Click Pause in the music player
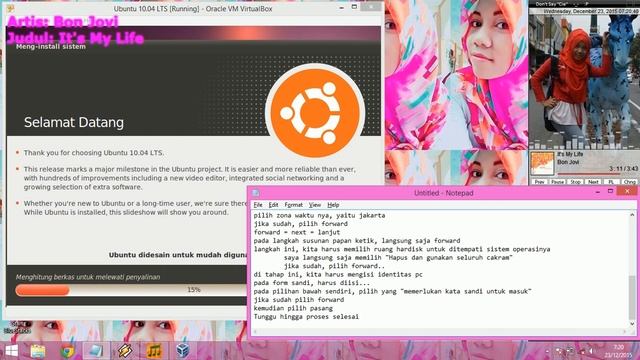Image resolution: width=640 pixels, height=360 pixels. (x=558, y=182)
